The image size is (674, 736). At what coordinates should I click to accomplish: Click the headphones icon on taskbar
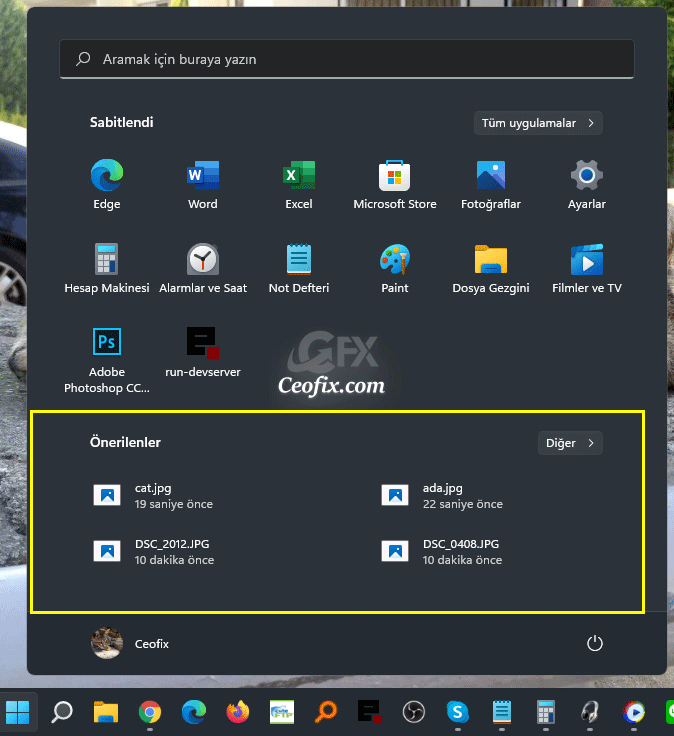tap(590, 712)
